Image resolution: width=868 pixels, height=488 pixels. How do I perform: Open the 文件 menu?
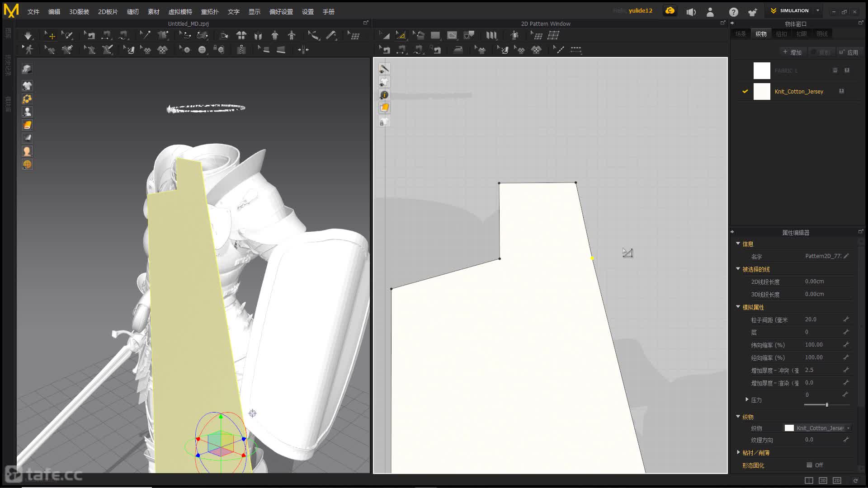(33, 12)
